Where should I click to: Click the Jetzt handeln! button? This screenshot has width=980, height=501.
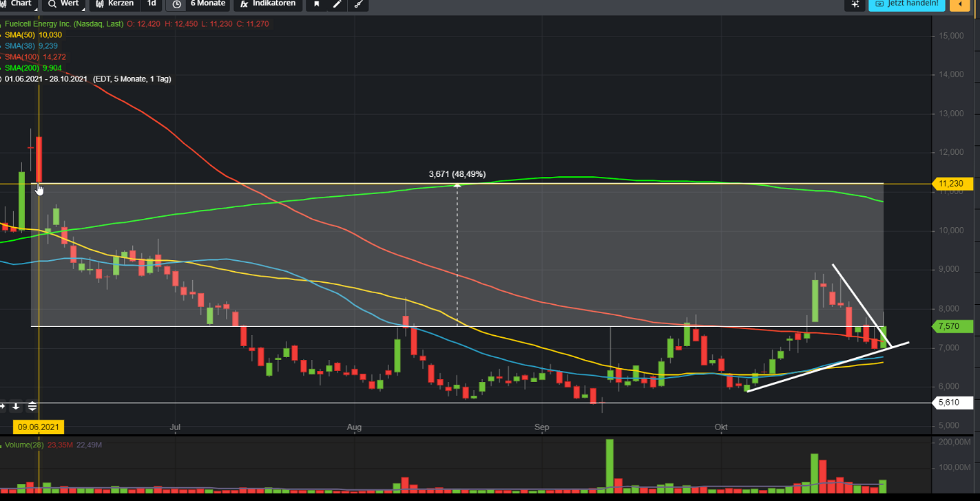[x=906, y=4]
